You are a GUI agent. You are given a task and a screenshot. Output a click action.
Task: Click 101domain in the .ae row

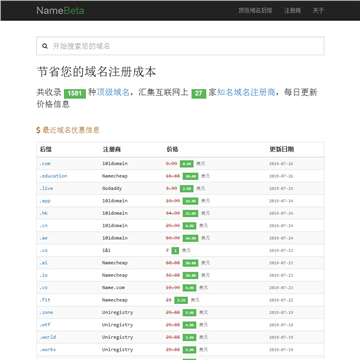[115, 238]
